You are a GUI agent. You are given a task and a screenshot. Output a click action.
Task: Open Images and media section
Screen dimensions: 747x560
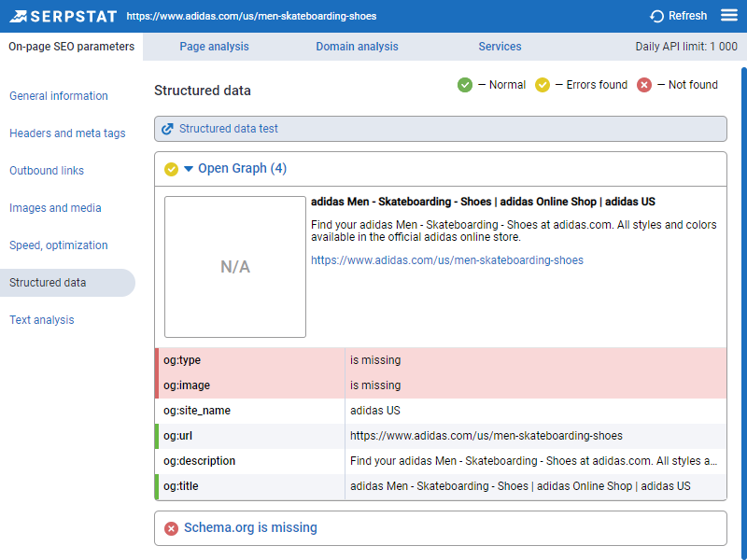tap(55, 208)
